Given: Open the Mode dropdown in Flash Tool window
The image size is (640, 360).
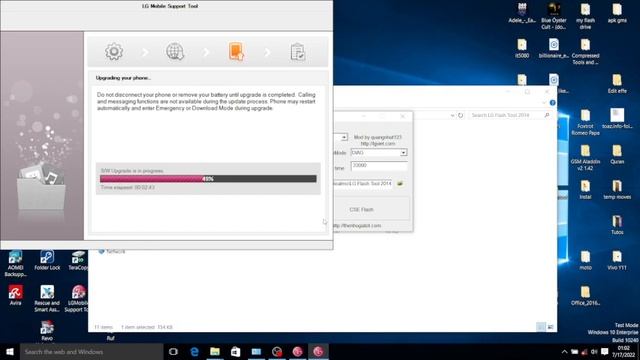Looking at the screenshot, I should tap(403, 153).
